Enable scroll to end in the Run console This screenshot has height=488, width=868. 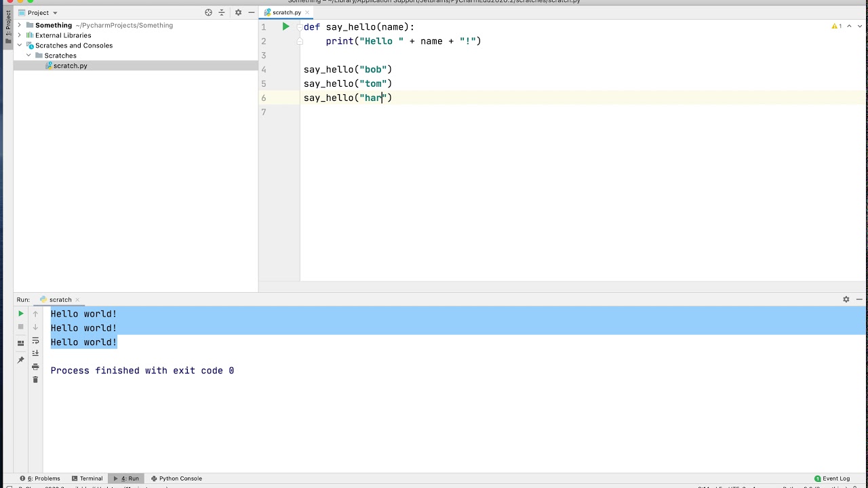(35, 353)
